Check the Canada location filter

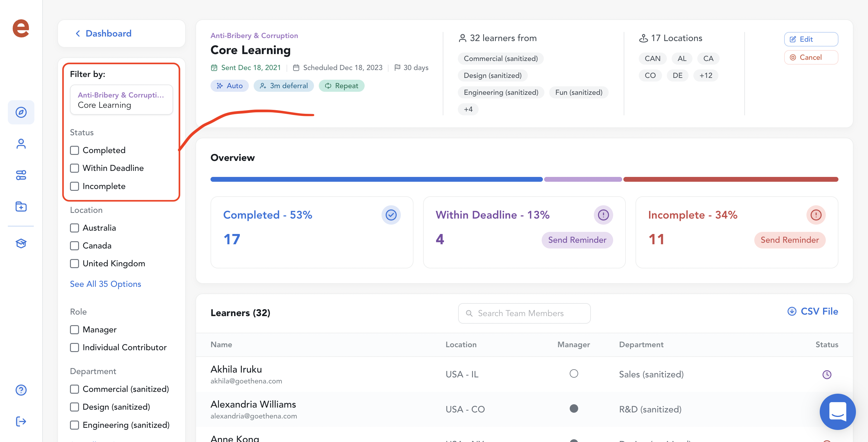click(x=74, y=246)
